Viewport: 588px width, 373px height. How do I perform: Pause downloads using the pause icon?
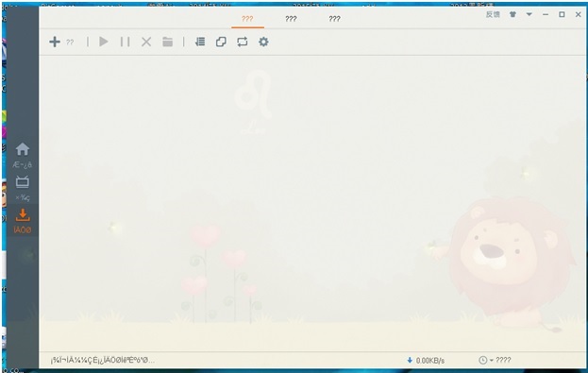click(x=125, y=42)
